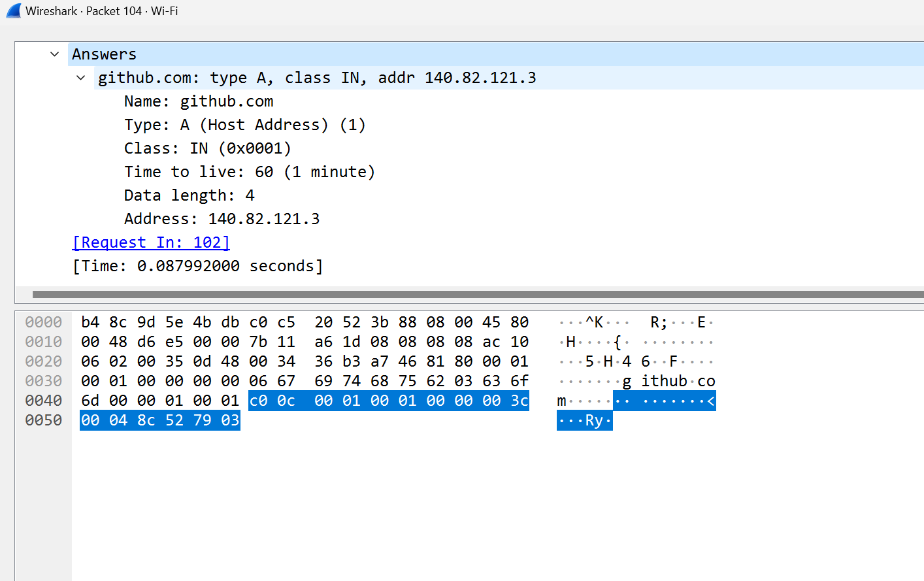
Task: Click highlighted hex byte 3c in row 0040
Action: tap(520, 401)
